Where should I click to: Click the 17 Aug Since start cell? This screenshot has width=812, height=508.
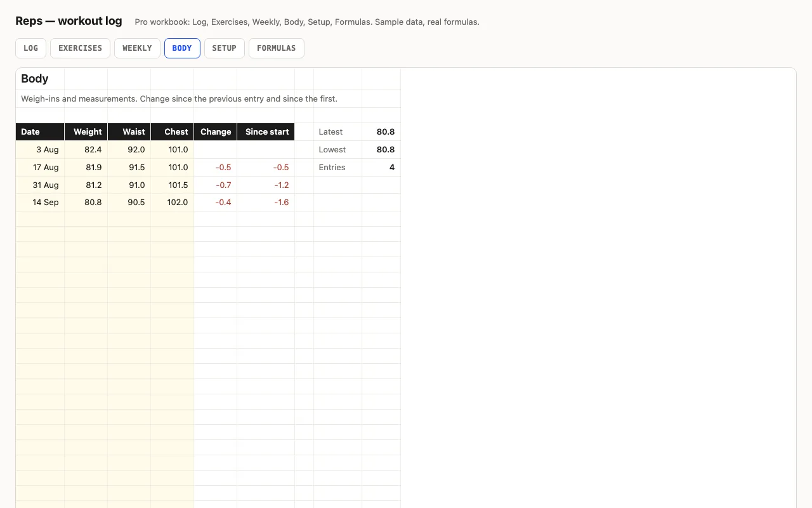click(x=266, y=168)
